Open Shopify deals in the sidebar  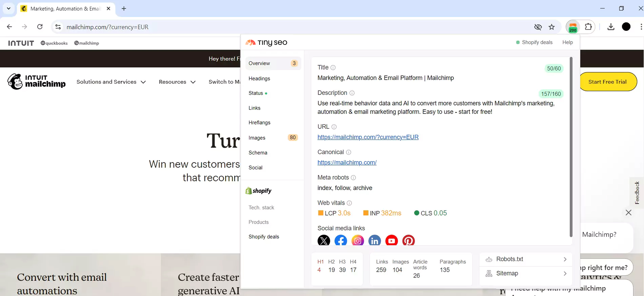(264, 237)
